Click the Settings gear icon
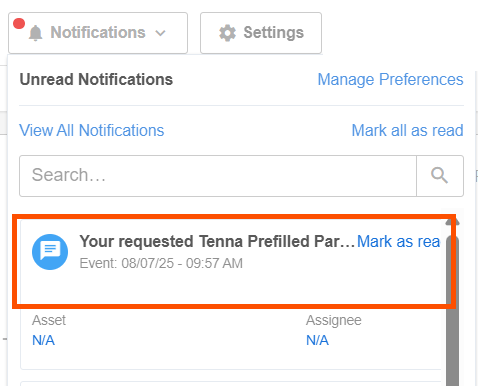The width and height of the screenshot is (478, 386). (227, 33)
